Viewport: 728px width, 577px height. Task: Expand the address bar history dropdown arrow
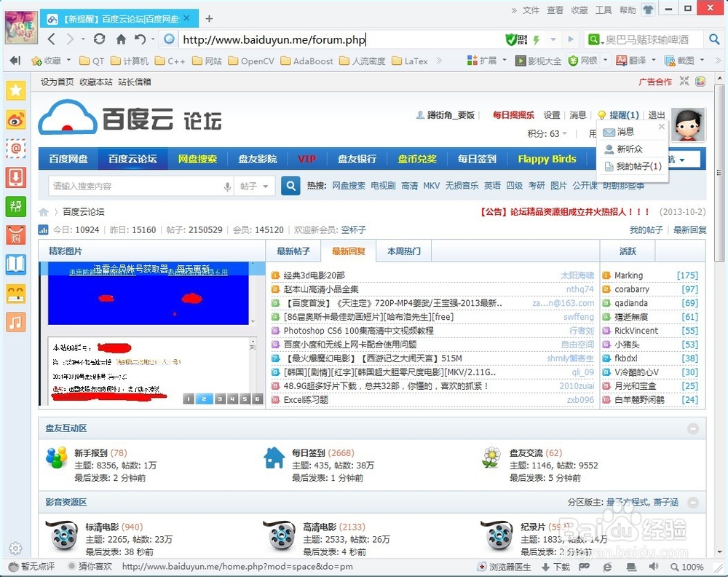pos(553,39)
